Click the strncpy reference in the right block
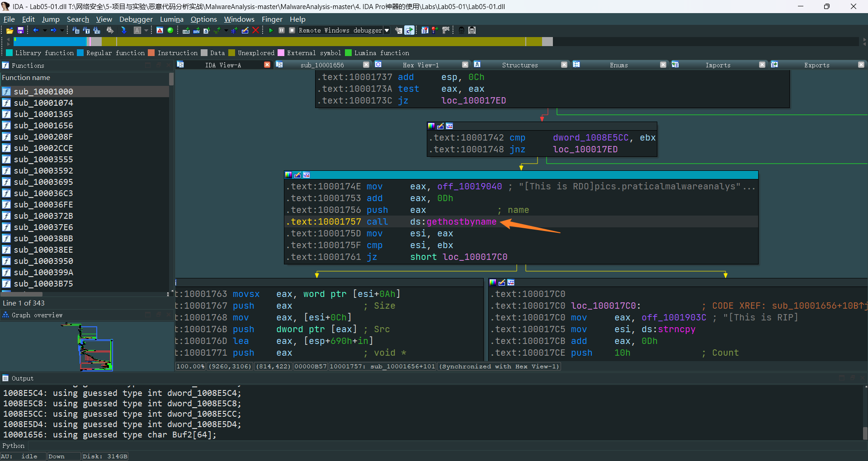 click(676, 329)
